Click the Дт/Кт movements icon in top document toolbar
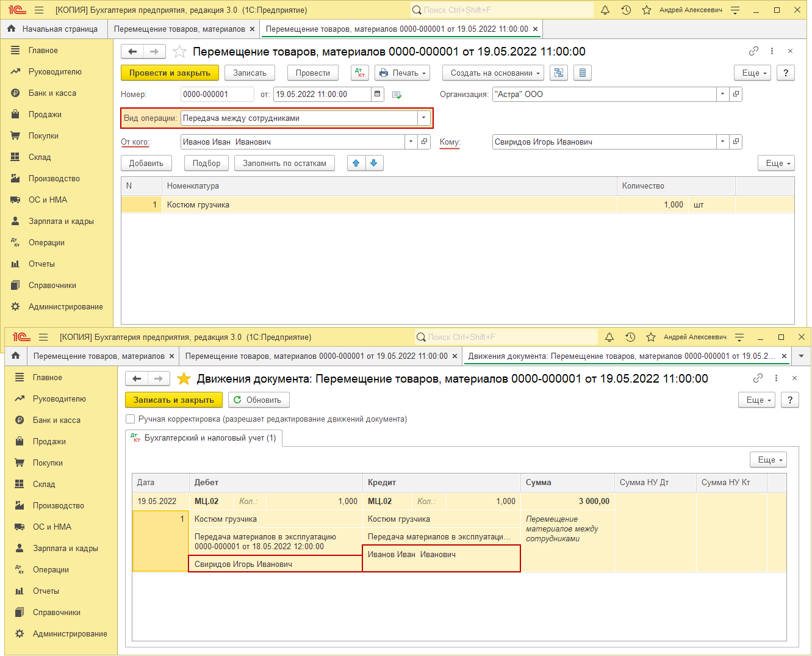This screenshot has width=812, height=656. point(360,73)
